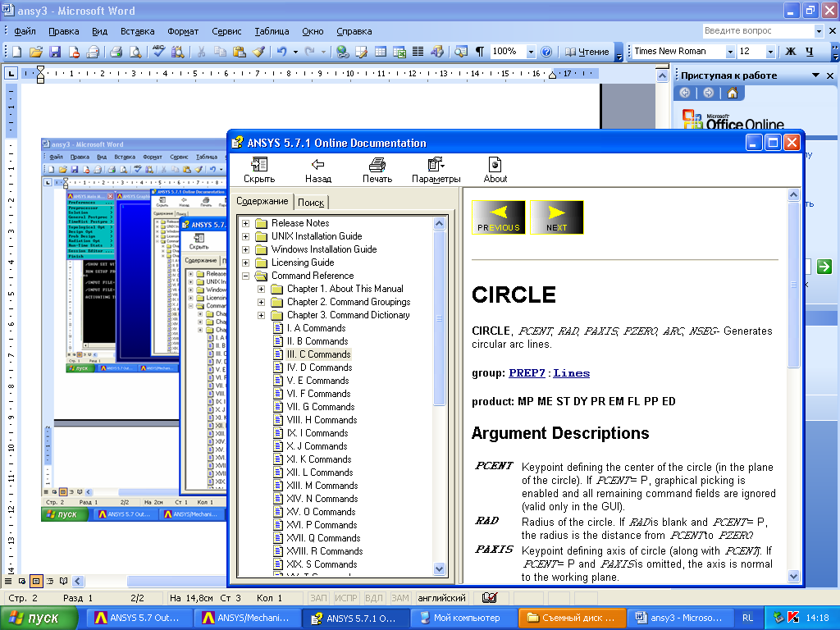Click the Undo arrow icon in Word toolbar
The height and width of the screenshot is (630, 840).
pyautogui.click(x=282, y=52)
